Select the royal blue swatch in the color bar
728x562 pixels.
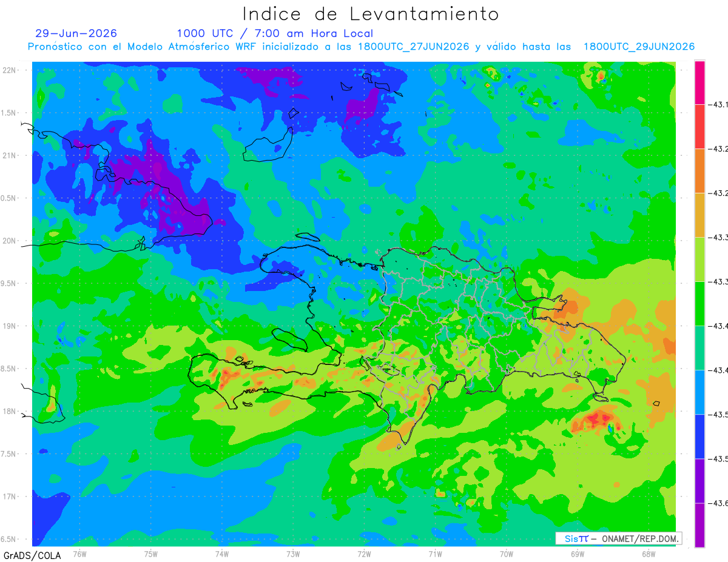[x=699, y=437]
